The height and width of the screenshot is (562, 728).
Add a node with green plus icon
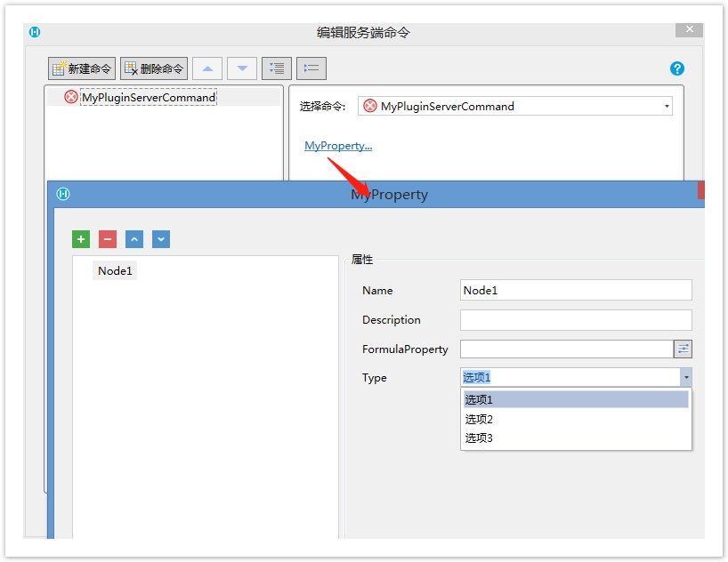click(81, 239)
